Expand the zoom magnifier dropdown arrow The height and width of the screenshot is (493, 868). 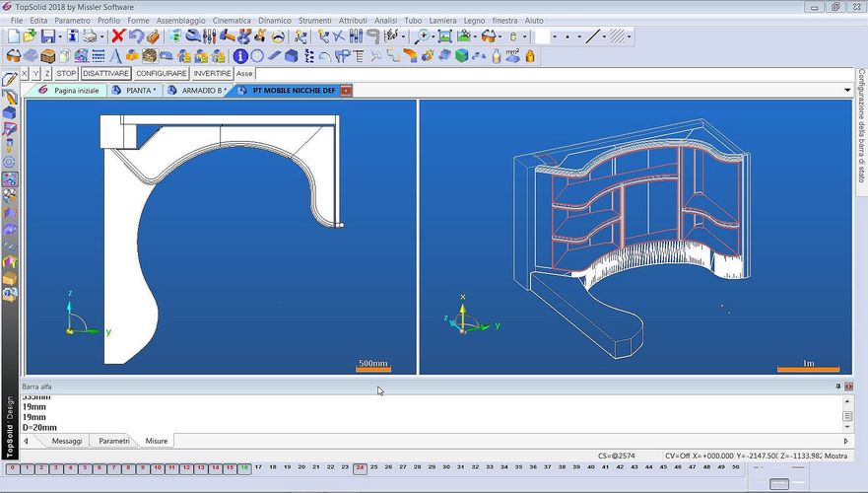pos(433,37)
